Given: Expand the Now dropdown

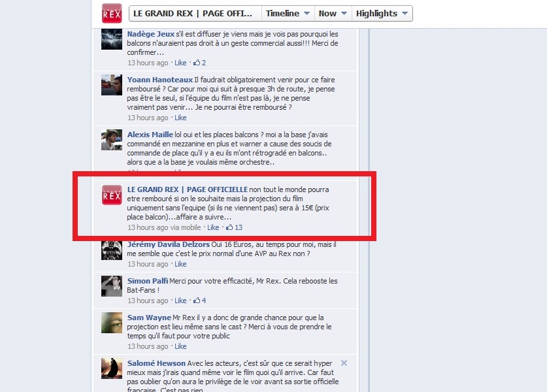Looking at the screenshot, I should (x=333, y=14).
